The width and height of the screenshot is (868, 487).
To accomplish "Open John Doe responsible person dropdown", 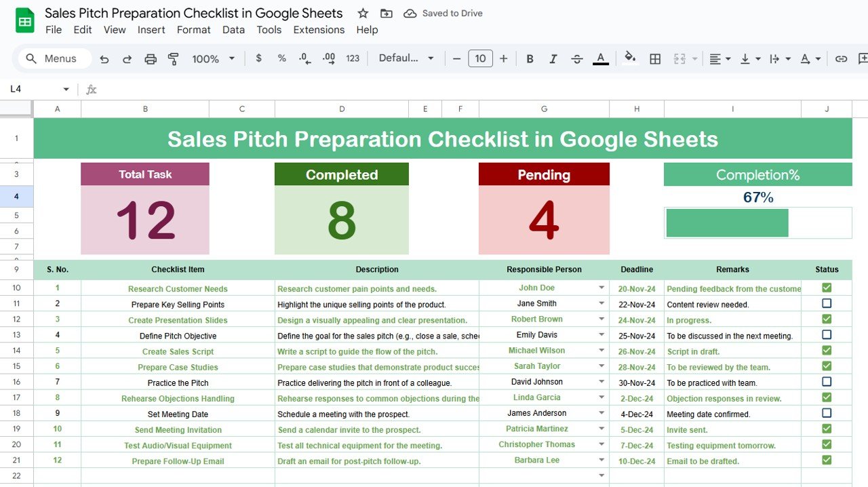I will pos(601,288).
